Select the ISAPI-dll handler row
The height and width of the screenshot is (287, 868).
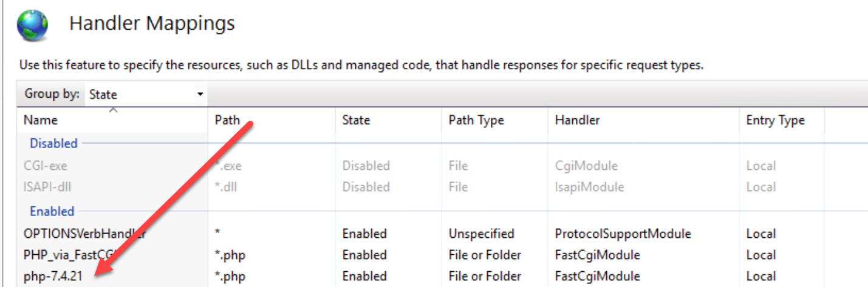443,187
